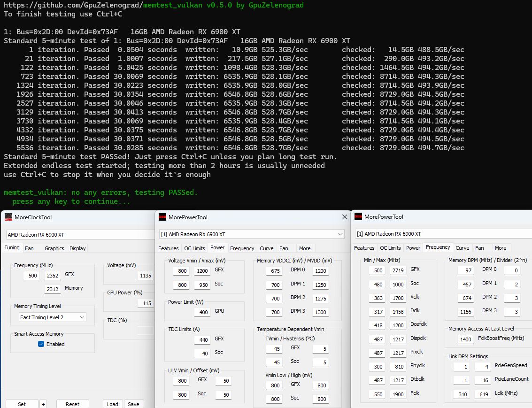Viewport: 532px width, 408px height.
Task: Click the GFX minimum frequency field 500 in MoreClockTool
Action: 31,276
